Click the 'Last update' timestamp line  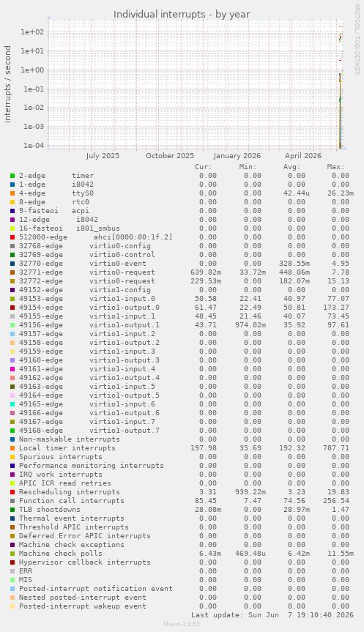click(x=272, y=615)
